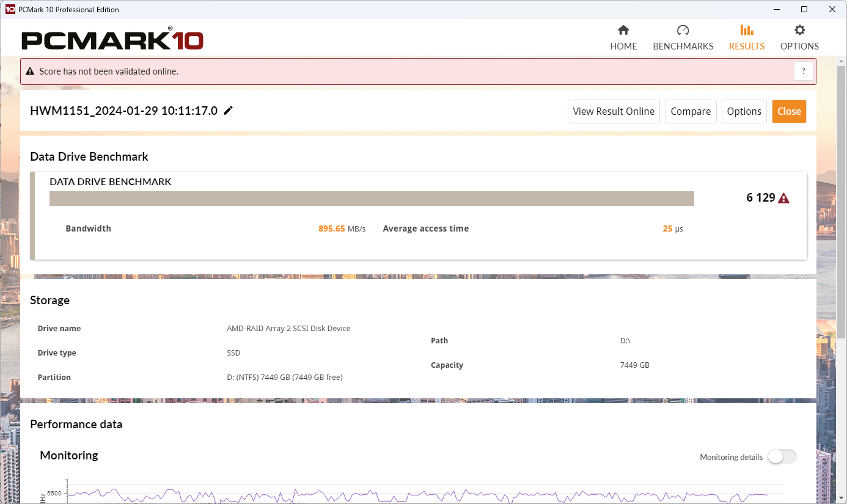Click the Results bar chart icon
847x504 pixels.
pyautogui.click(x=746, y=31)
